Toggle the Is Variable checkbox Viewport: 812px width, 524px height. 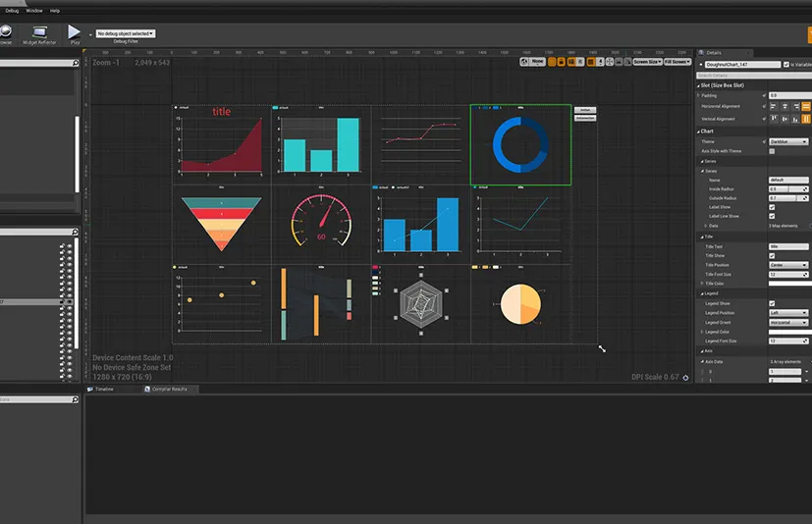tap(786, 64)
